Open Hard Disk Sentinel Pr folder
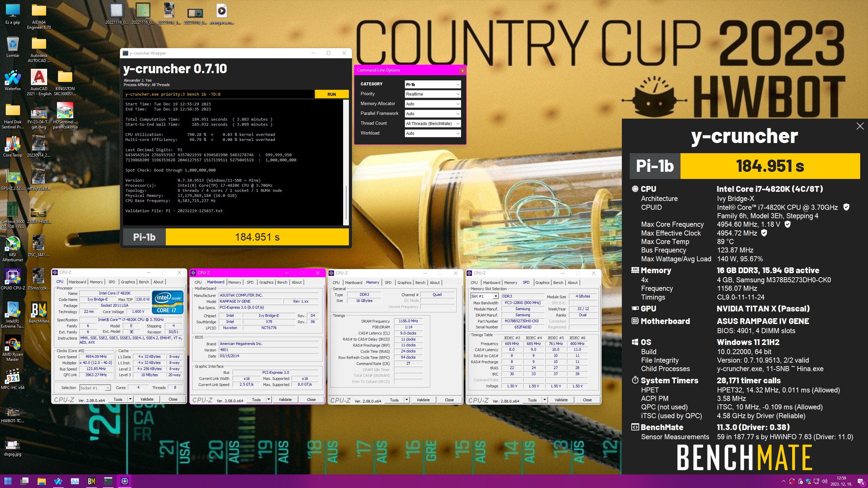 [x=13, y=116]
